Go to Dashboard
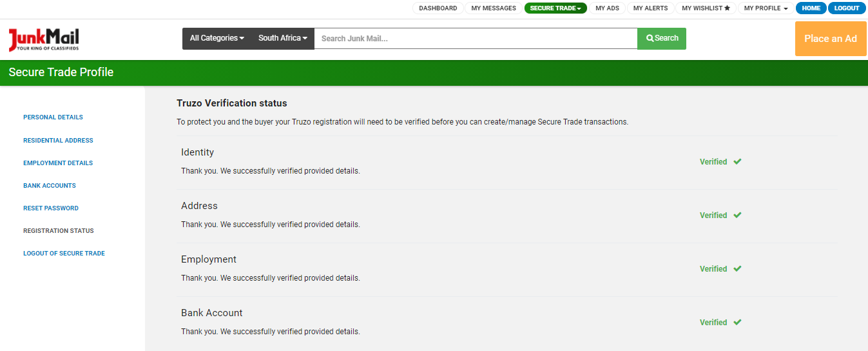The height and width of the screenshot is (351, 868). coord(438,8)
